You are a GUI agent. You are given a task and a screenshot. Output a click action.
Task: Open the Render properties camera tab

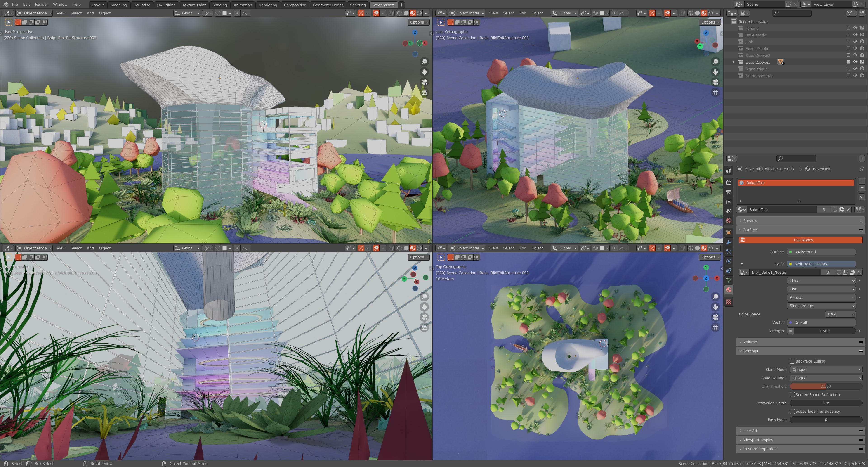point(729,182)
